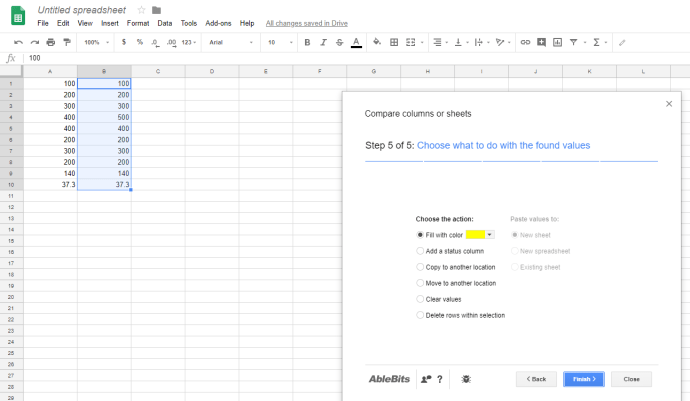Choose 'Copy to another location' radio button
The width and height of the screenshot is (690, 401).
(x=420, y=267)
